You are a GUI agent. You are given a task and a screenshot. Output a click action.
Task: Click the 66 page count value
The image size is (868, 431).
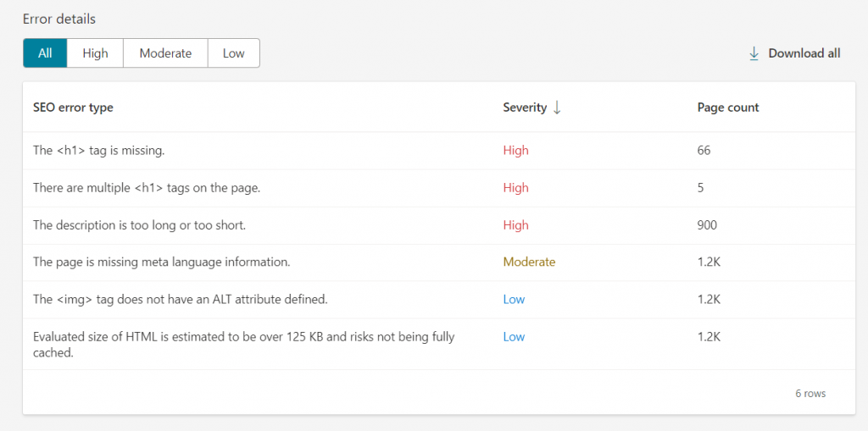click(x=704, y=151)
